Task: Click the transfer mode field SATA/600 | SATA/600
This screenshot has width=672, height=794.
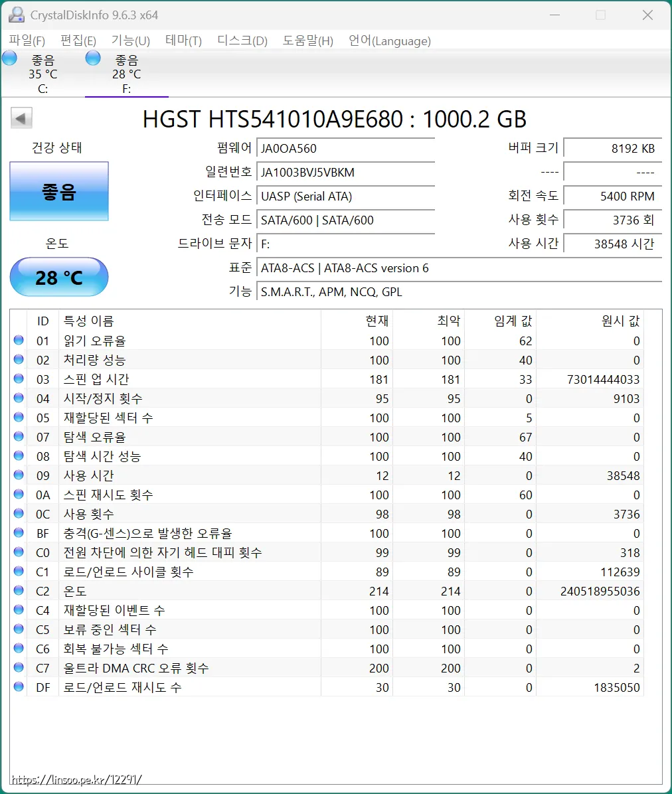Action: (x=346, y=220)
